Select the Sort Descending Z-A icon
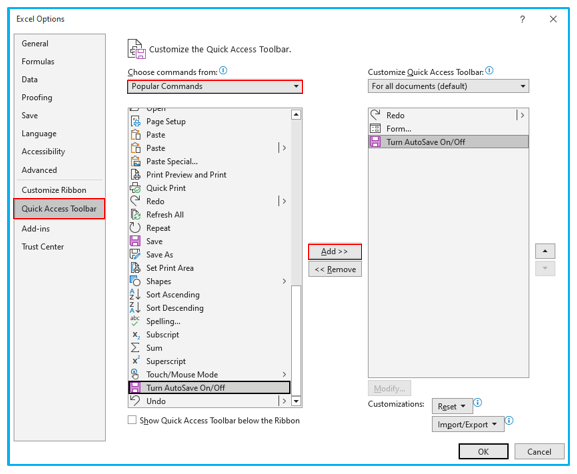 pos(135,308)
